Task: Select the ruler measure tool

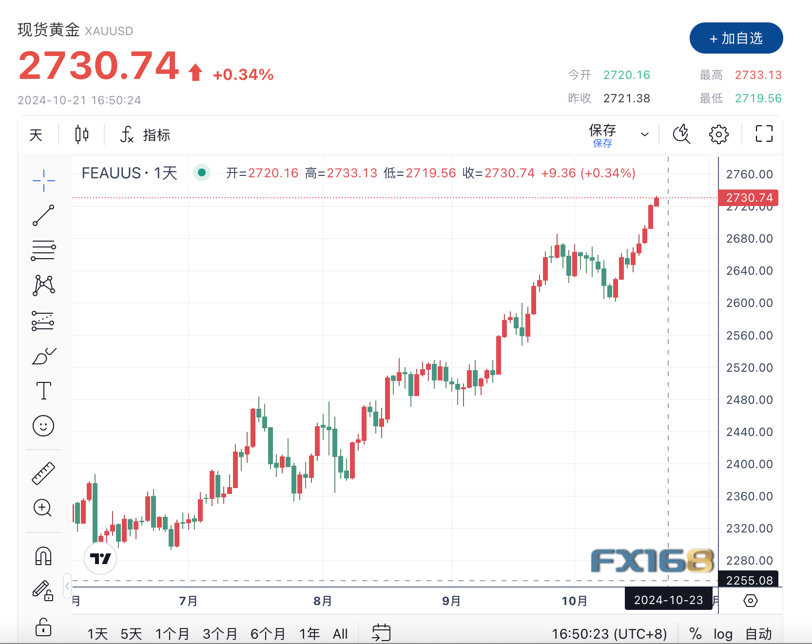Action: pyautogui.click(x=43, y=473)
